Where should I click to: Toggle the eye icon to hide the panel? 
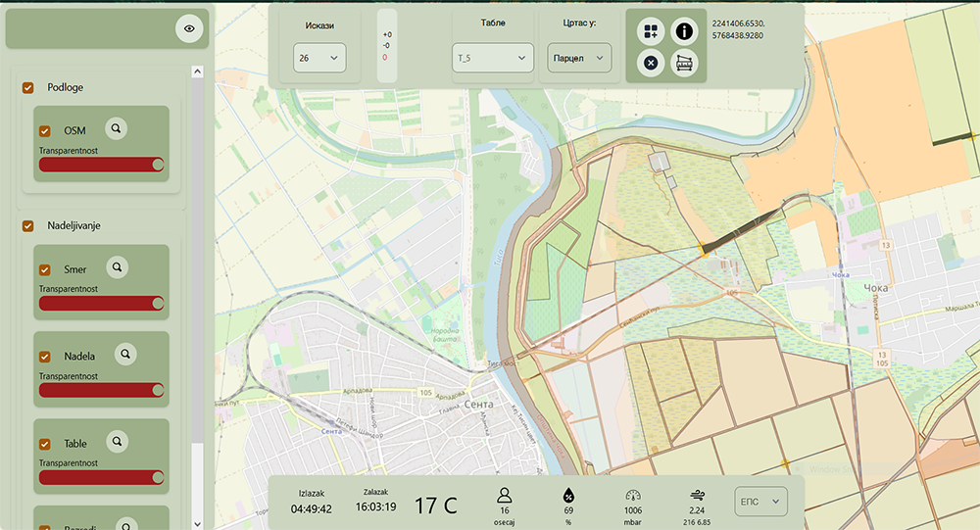[x=189, y=28]
